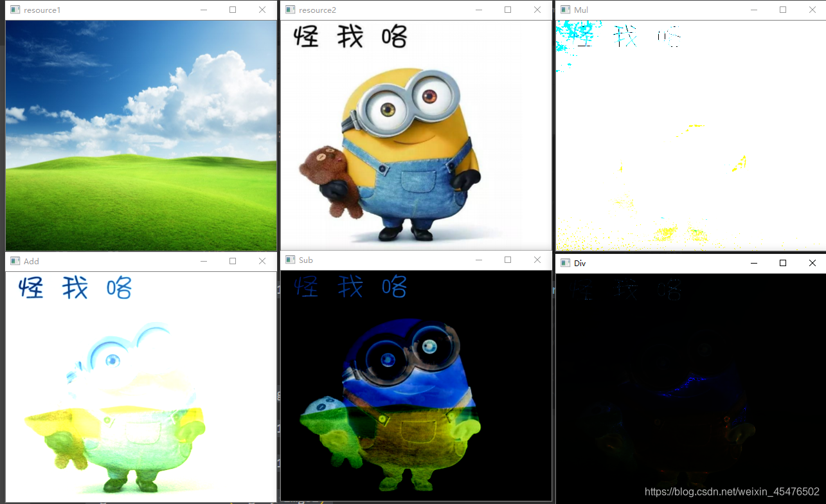Click the resource2 window app icon
The height and width of the screenshot is (504, 826).
(x=291, y=10)
